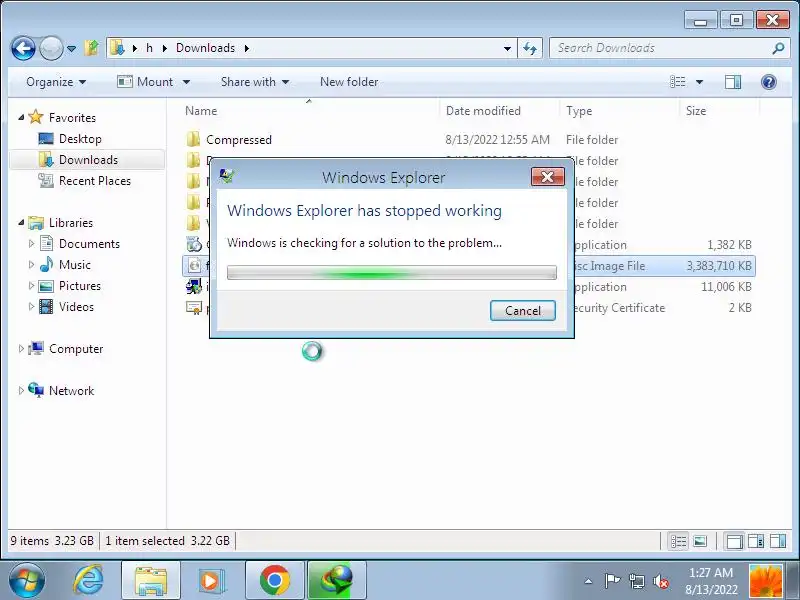Collapse the Libraries tree group

tap(21, 222)
